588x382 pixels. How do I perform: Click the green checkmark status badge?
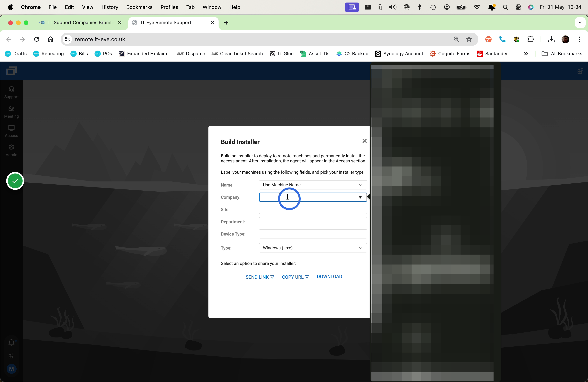pos(15,181)
